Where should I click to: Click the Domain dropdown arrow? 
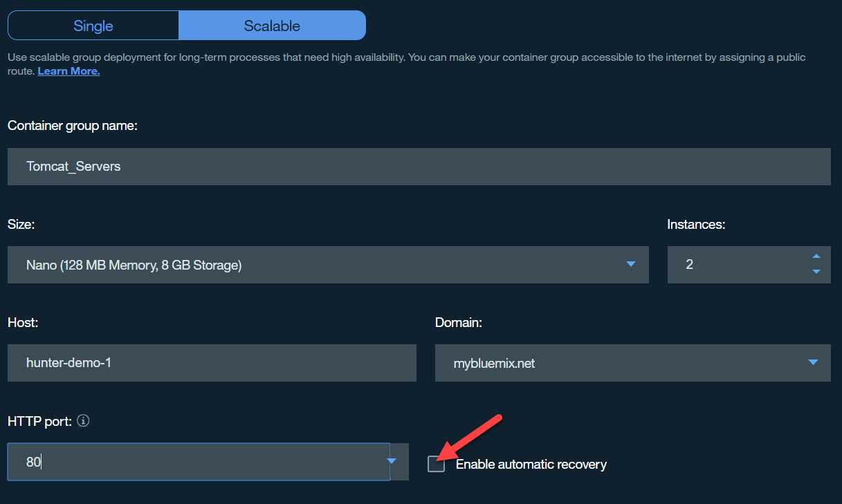coord(813,362)
